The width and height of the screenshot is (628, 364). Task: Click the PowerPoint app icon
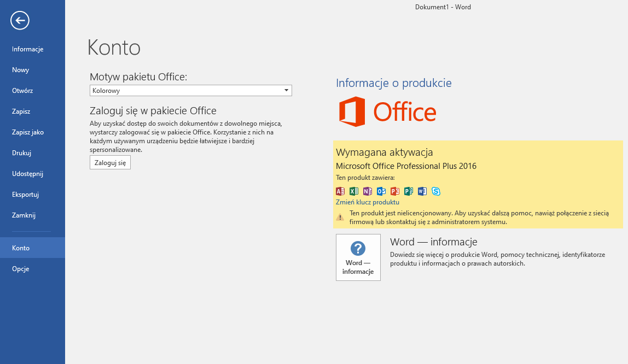coord(395,191)
